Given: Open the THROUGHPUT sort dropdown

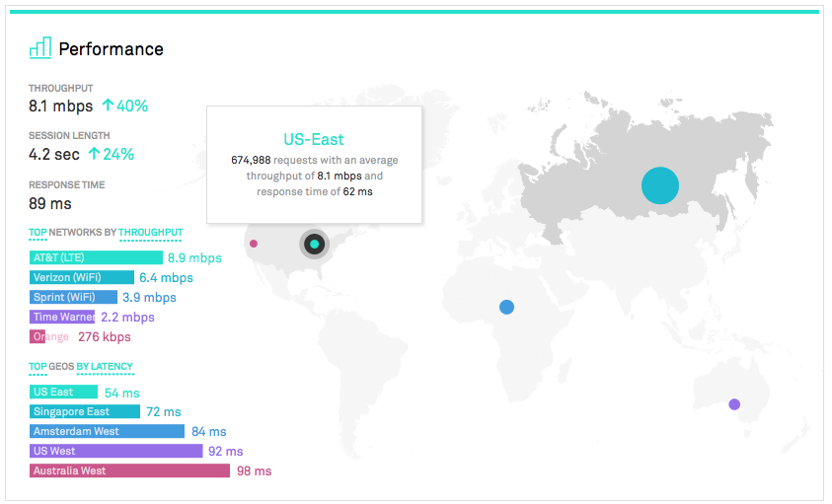Looking at the screenshot, I should pos(150,233).
